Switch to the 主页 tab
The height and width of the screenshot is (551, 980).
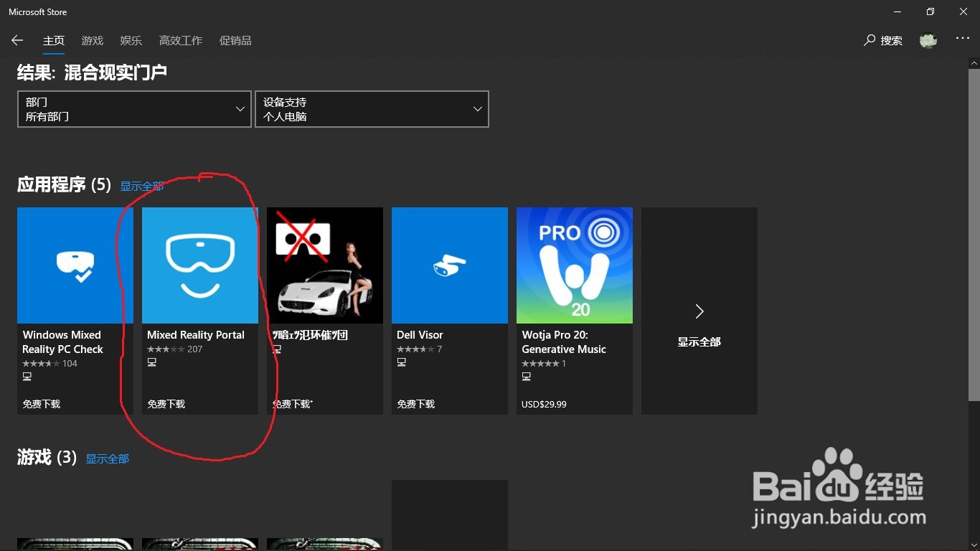click(x=54, y=41)
